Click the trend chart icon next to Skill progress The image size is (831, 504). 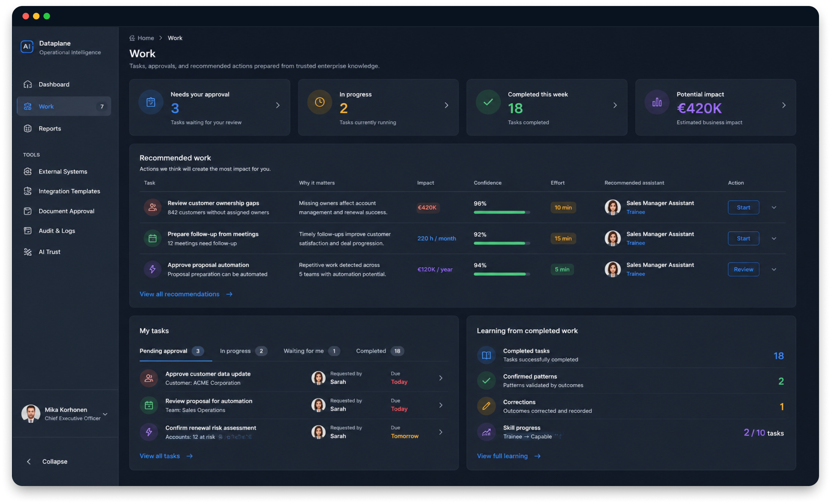point(486,432)
